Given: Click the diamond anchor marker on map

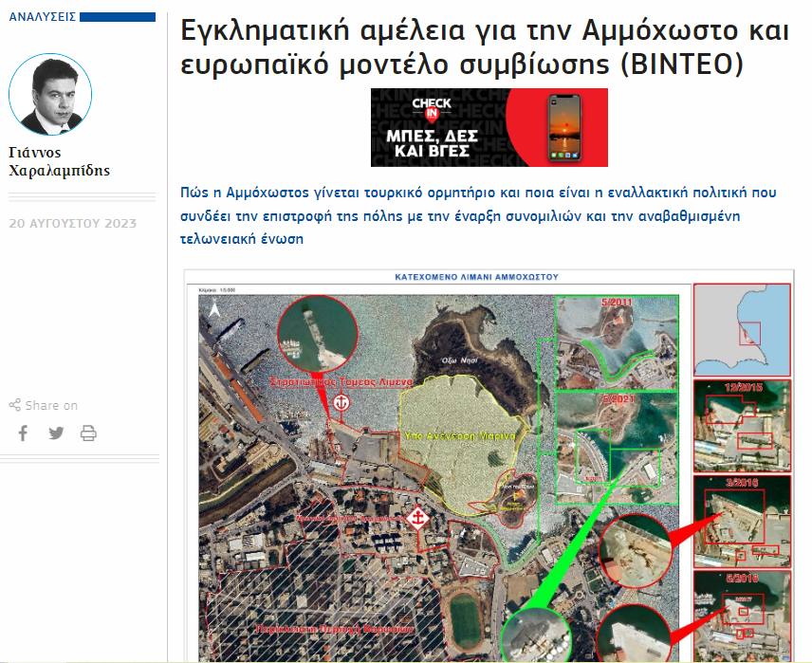Looking at the screenshot, I should point(415,519).
